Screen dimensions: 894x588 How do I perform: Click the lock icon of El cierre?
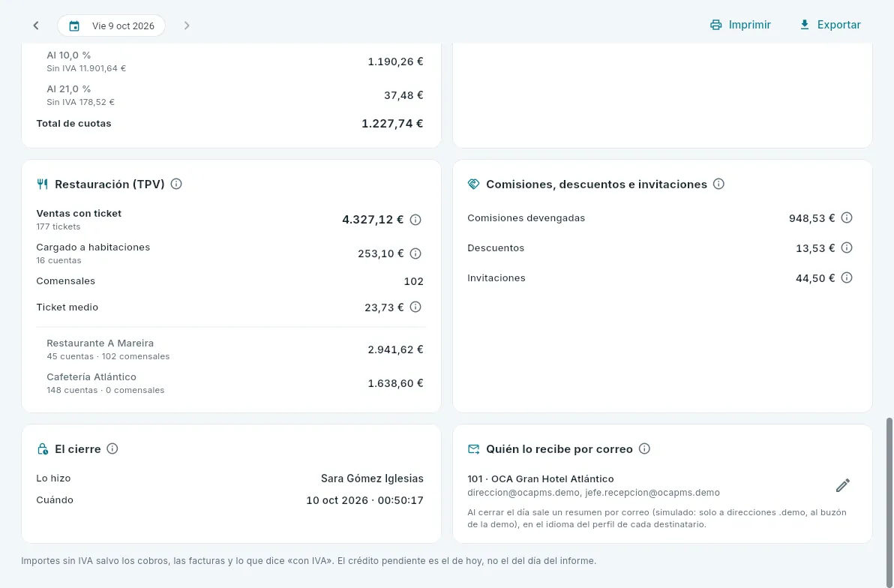[x=42, y=448]
